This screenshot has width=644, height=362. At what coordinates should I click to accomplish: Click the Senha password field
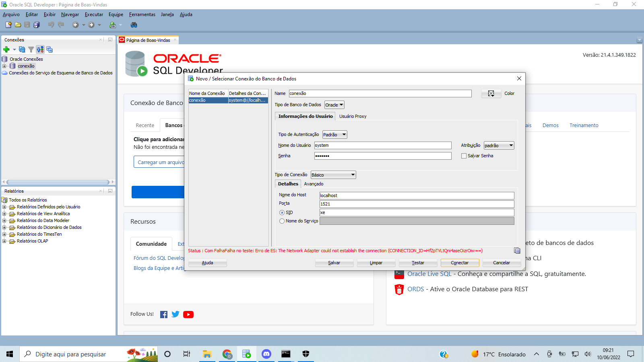383,156
